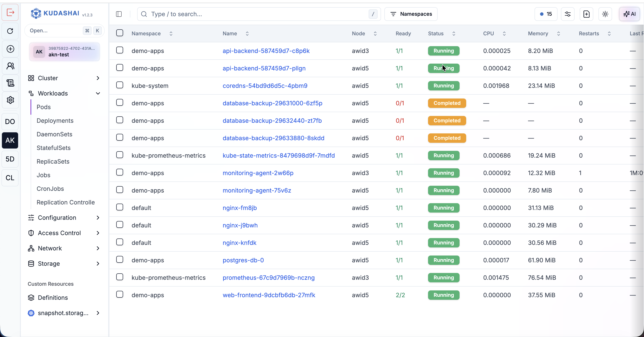Screen dimensions: 644x337
Task: Click the search input field
Action: coord(259,14)
